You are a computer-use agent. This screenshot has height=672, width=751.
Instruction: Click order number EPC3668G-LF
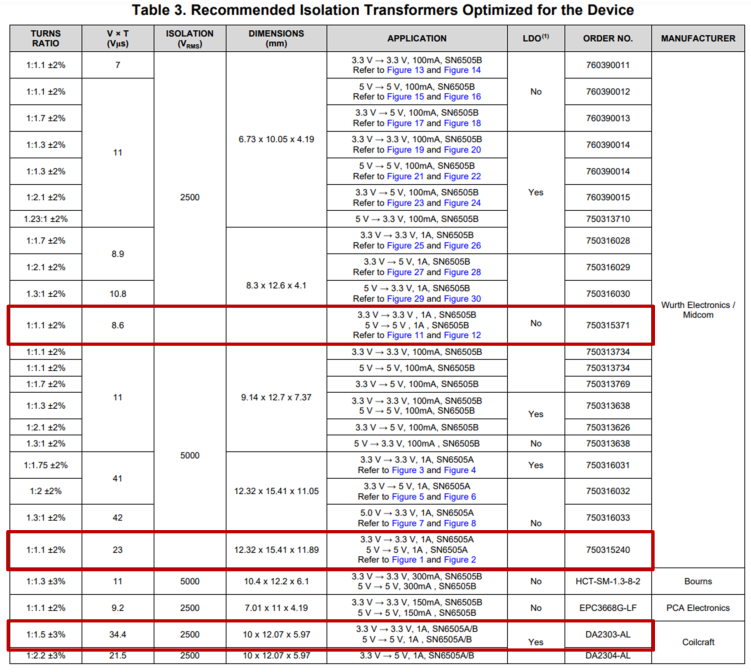(x=608, y=608)
